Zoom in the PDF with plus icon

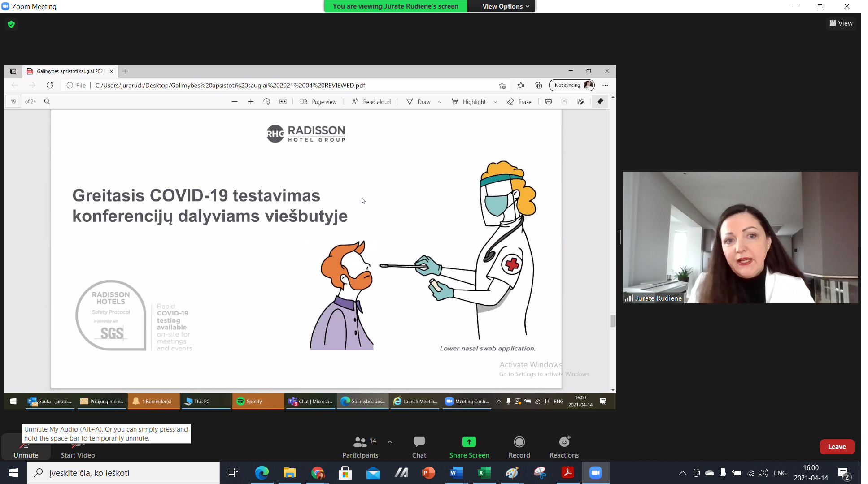click(251, 102)
